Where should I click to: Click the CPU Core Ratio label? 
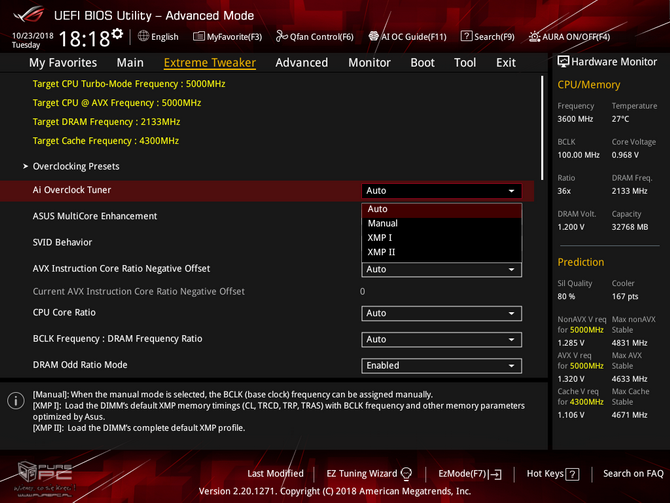pyautogui.click(x=64, y=312)
